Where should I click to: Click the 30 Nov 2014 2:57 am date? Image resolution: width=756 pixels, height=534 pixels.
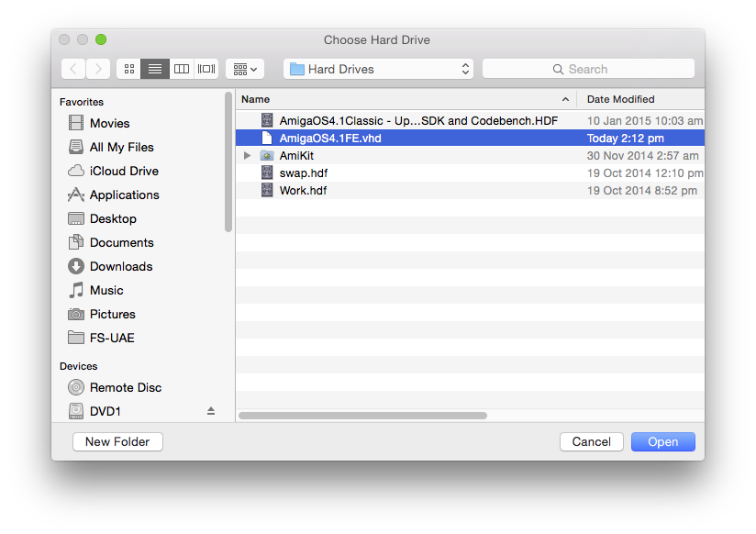coord(643,155)
